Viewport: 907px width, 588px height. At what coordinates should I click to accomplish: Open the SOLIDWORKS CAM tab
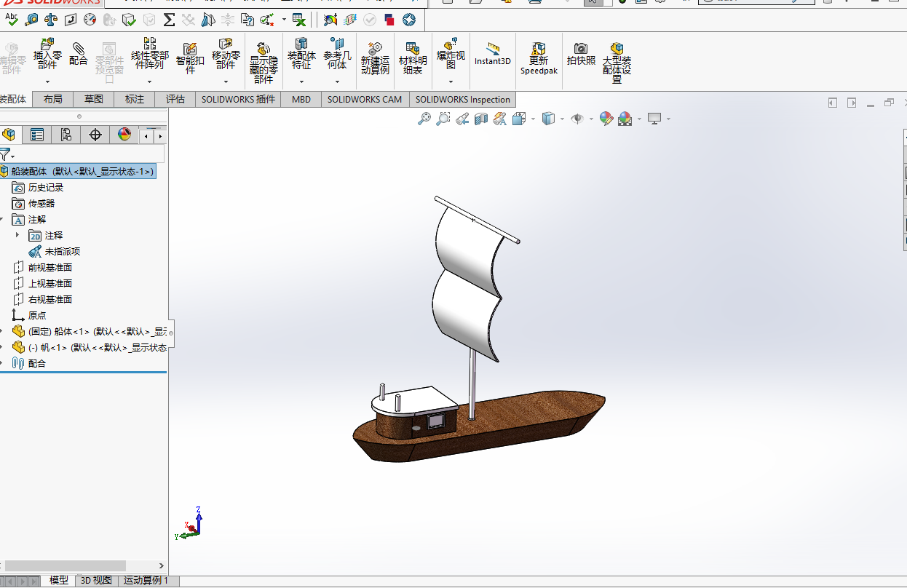pos(365,100)
